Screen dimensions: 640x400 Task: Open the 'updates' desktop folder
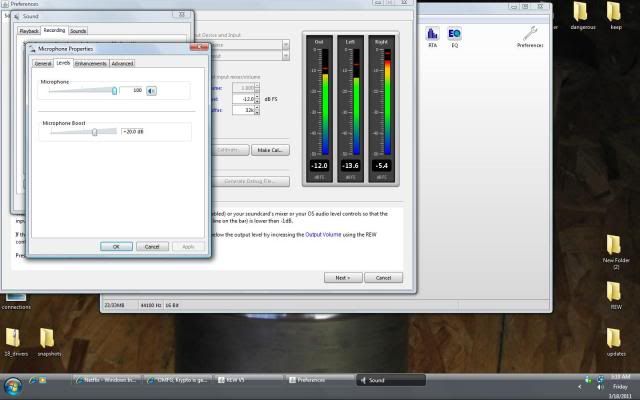[x=616, y=342]
